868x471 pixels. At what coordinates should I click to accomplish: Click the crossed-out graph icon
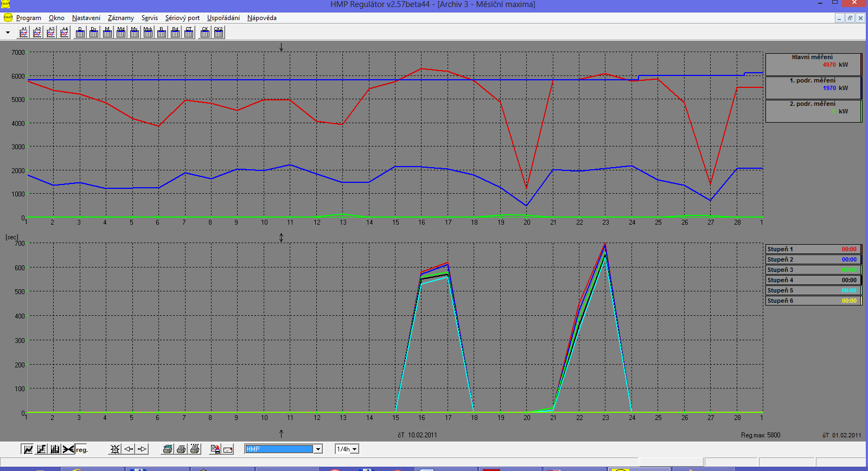115,449
